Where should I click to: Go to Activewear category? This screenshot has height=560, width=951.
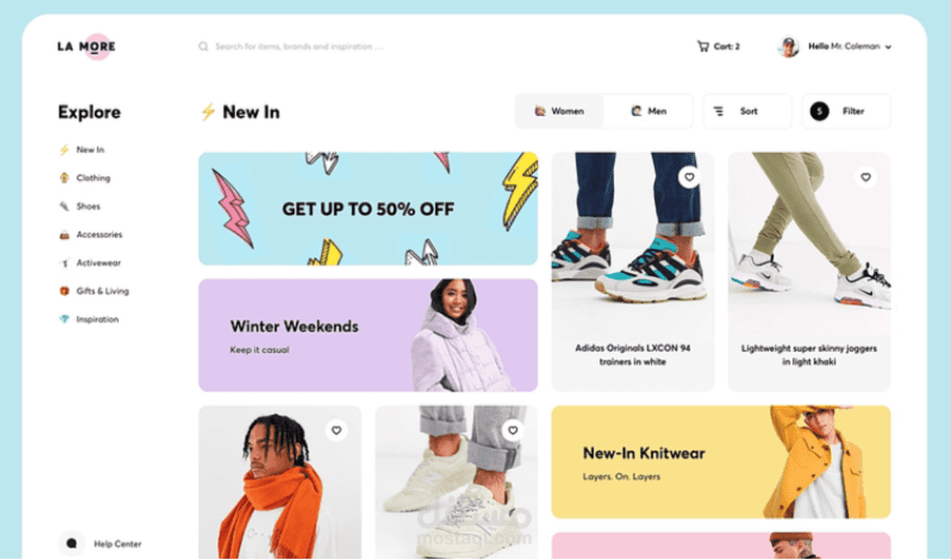(x=98, y=263)
